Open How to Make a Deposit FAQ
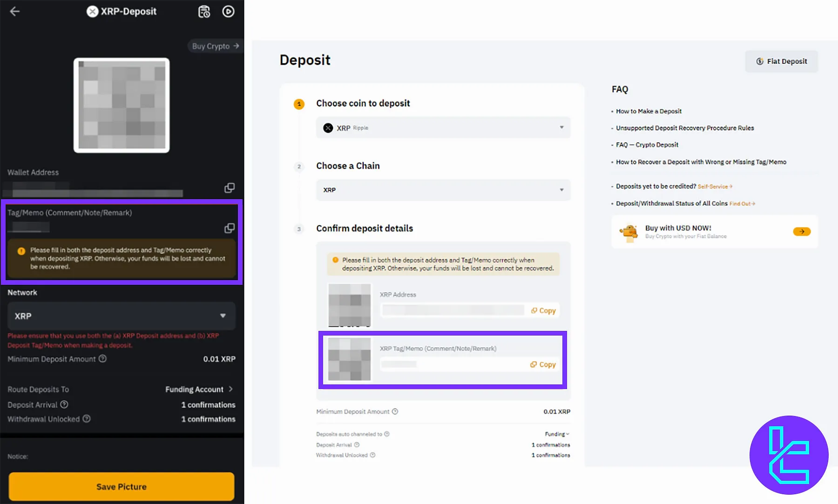 [x=649, y=111]
